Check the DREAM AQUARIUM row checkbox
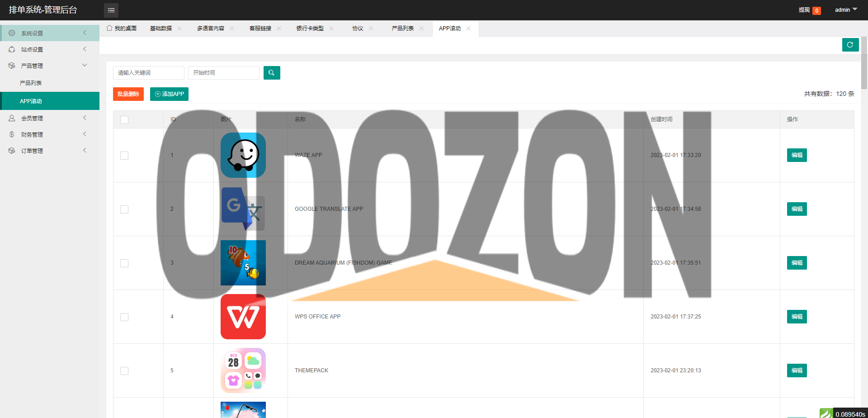This screenshot has width=868, height=418. [x=124, y=263]
